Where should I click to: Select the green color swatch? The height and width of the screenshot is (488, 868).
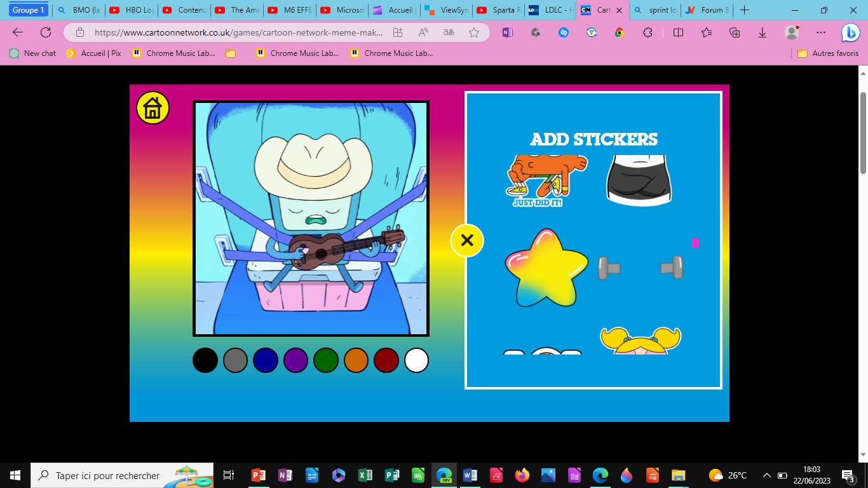326,360
